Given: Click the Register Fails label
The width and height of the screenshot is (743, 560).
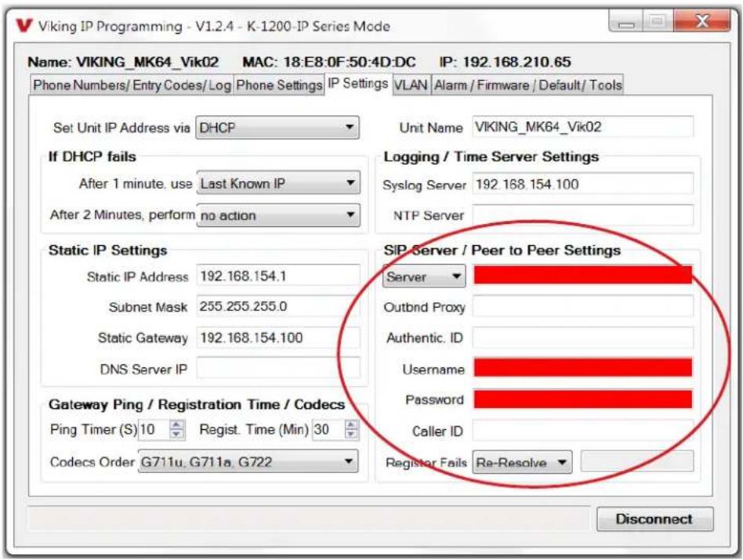Looking at the screenshot, I should [426, 462].
